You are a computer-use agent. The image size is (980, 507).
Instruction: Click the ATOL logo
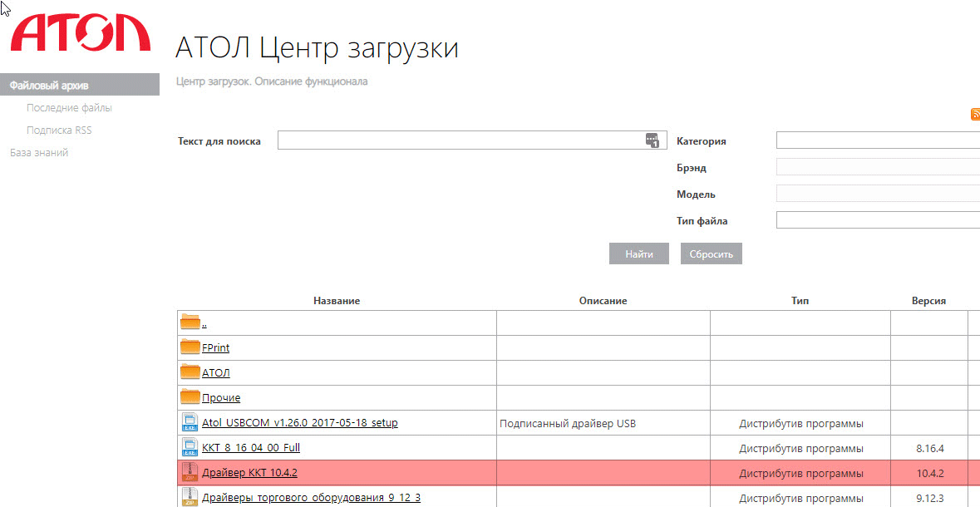pos(80,33)
